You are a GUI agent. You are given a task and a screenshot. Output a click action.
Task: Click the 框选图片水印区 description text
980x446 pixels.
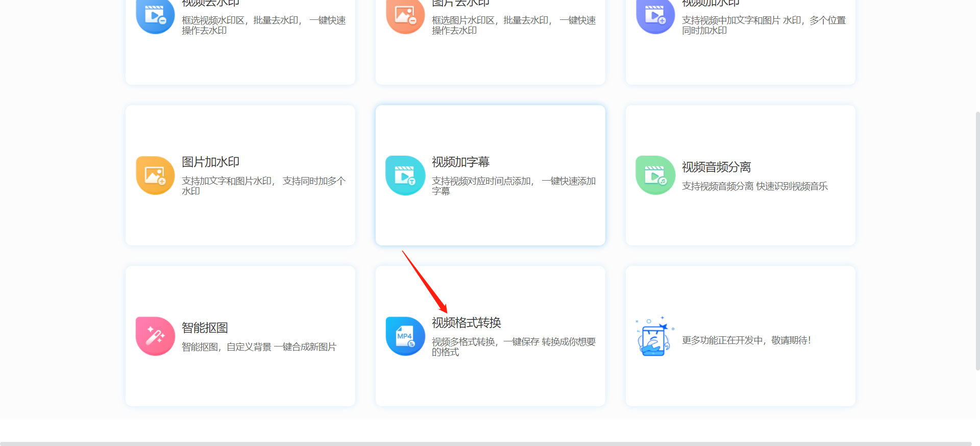[513, 25]
